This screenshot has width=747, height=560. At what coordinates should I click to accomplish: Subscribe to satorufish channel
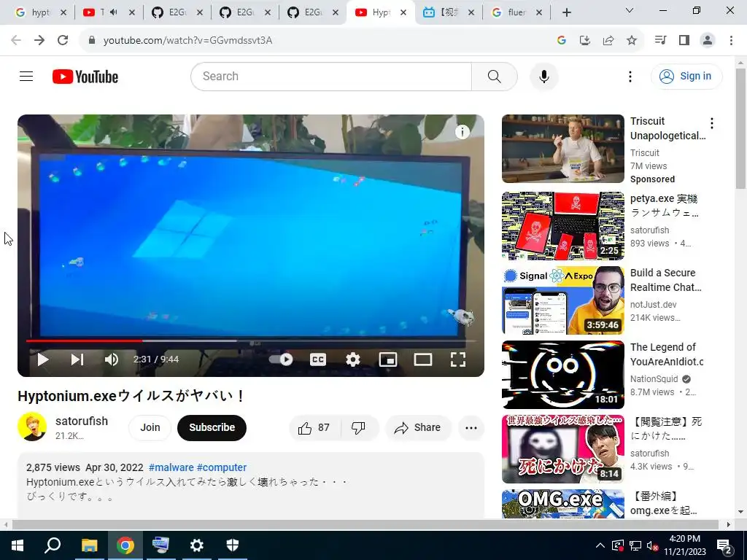[212, 427]
